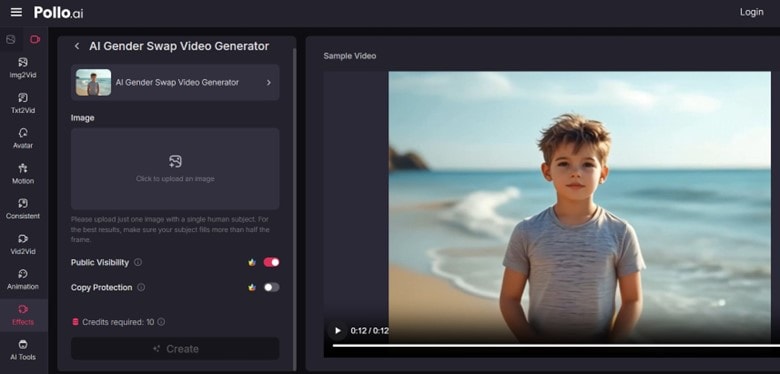This screenshot has height=374, width=780.
Task: Show Public Visibility info tooltip icon
Action: pyautogui.click(x=138, y=262)
